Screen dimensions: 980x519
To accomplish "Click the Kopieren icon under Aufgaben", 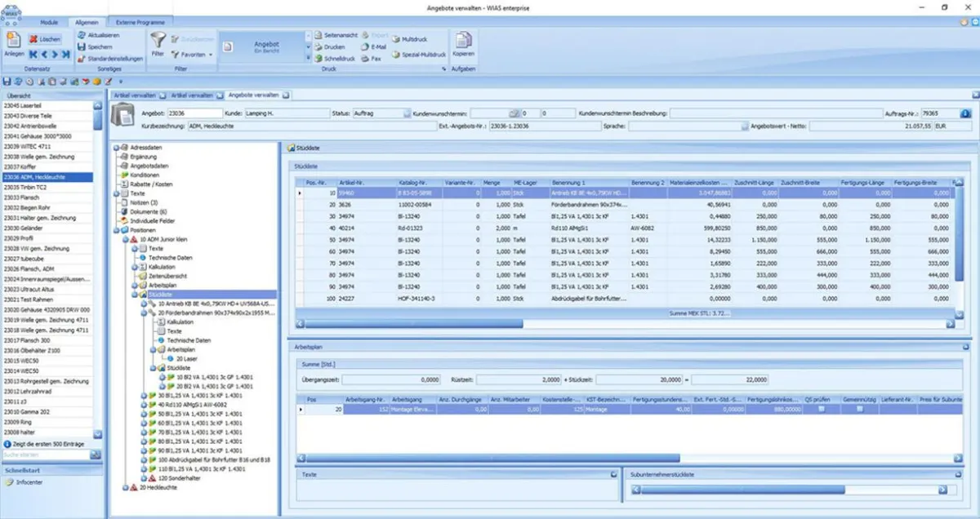I will (x=462, y=42).
